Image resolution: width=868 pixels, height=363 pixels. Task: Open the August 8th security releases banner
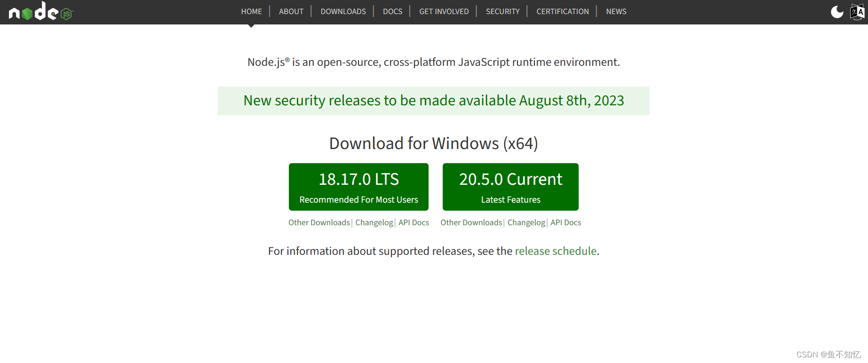coord(433,101)
